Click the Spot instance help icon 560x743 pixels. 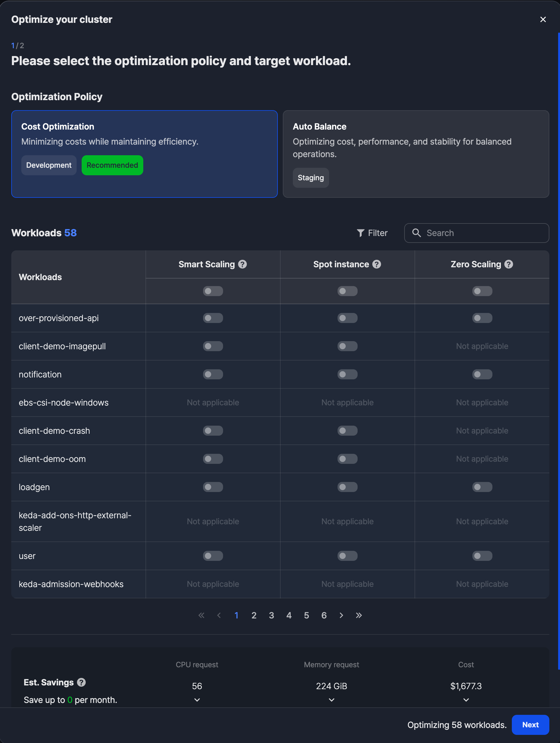[377, 264]
